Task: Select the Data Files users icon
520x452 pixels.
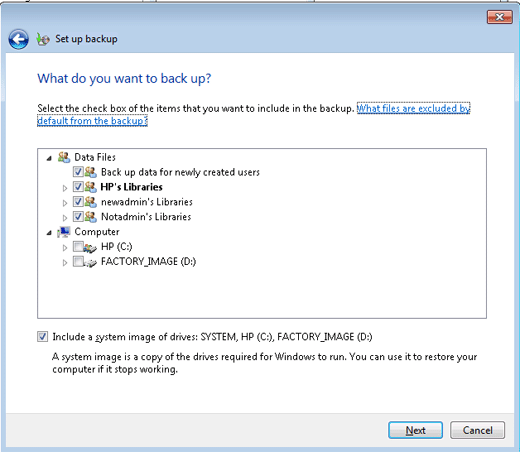Action: pos(64,157)
